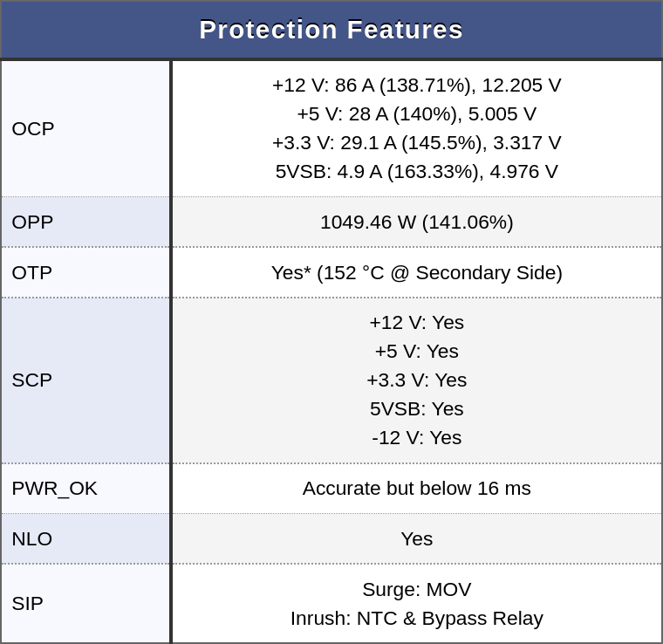Click Inrush: NTC & Bypass Relay text
The height and width of the screenshot is (644, 663).
tap(416, 618)
